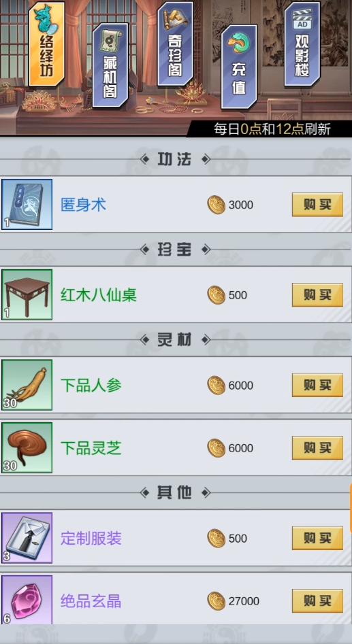
Task: Buy 定制服装 with the 购买 button
Action: [317, 539]
